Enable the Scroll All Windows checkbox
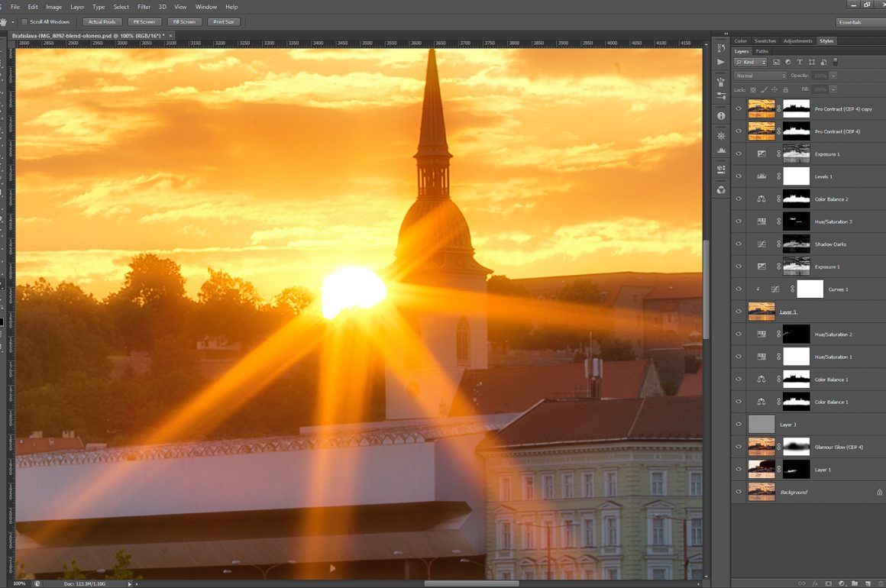 click(24, 21)
